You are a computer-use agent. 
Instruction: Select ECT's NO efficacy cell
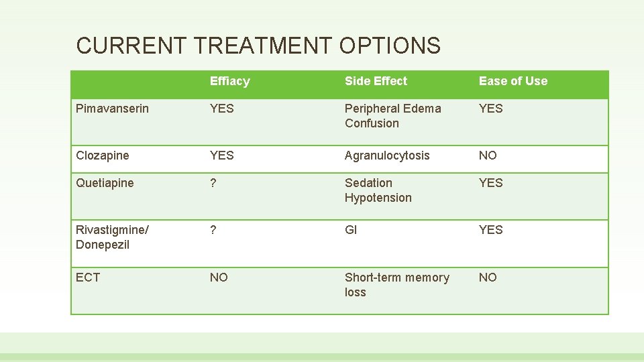[219, 278]
